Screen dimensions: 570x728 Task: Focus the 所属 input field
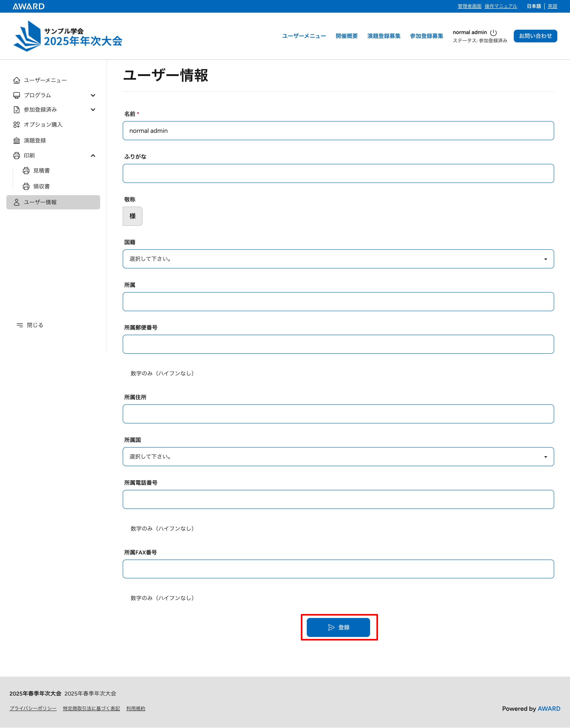click(x=338, y=302)
